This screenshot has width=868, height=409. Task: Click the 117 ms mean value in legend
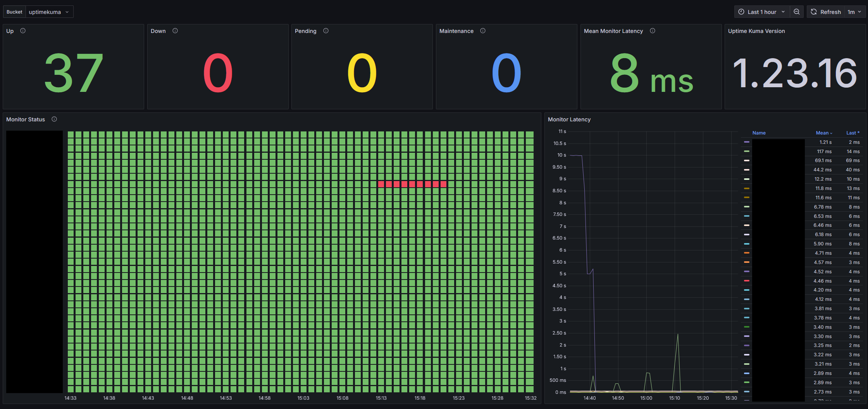[824, 152]
